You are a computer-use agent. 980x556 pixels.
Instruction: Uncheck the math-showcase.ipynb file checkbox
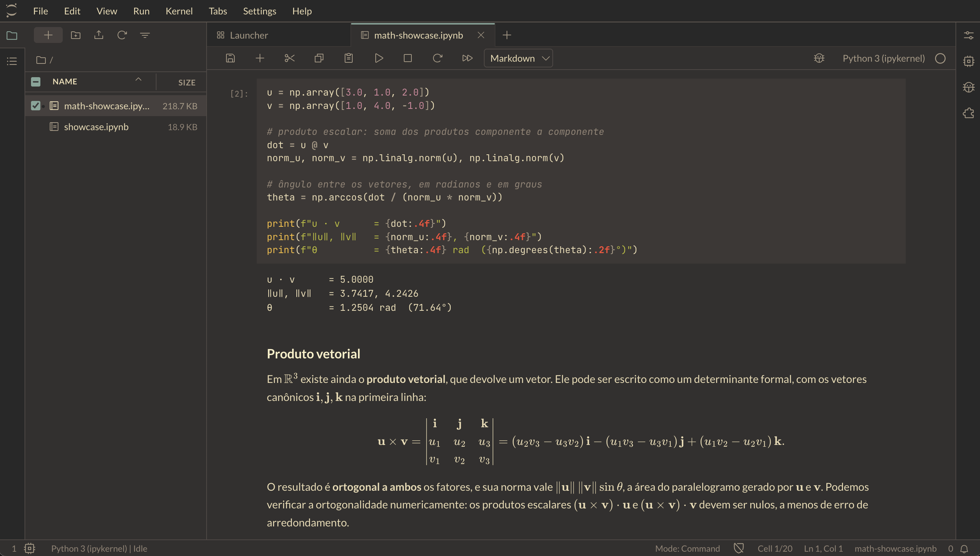[x=35, y=105]
